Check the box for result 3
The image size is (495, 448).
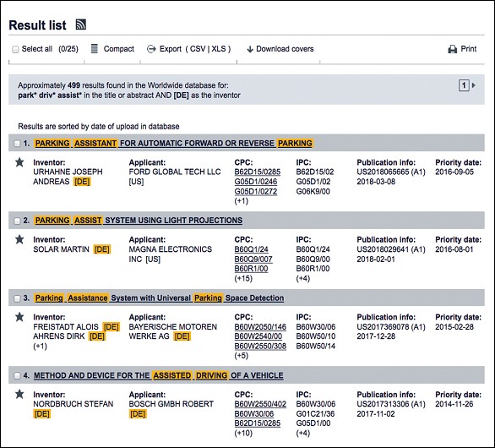click(17, 298)
